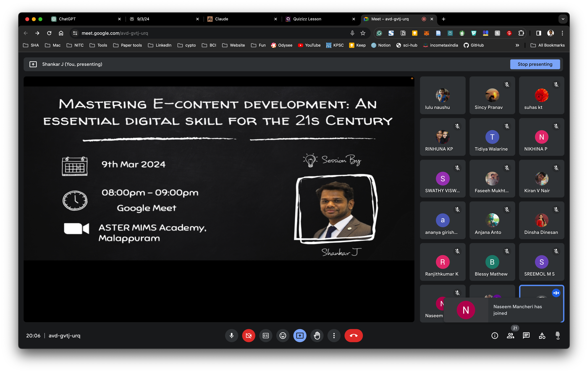Open the Paper tools bookmarks folder

pyautogui.click(x=127, y=45)
